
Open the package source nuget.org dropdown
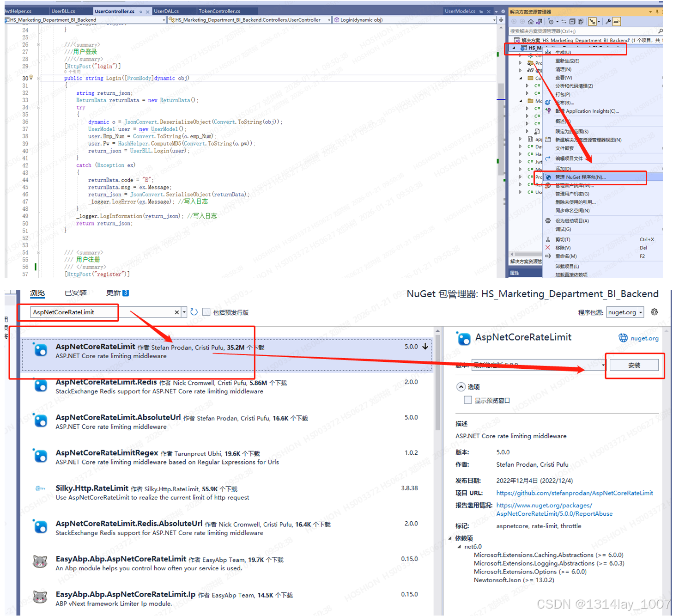point(625,312)
